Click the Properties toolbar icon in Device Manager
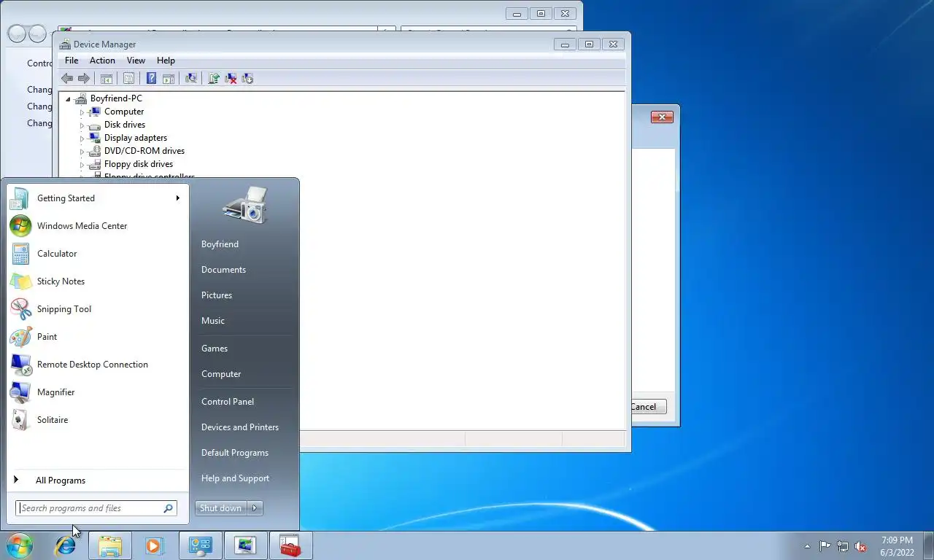This screenshot has height=560, width=934. (128, 78)
